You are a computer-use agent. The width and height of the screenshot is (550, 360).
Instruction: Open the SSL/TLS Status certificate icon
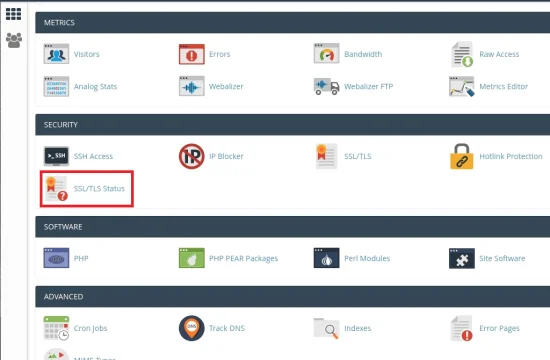(x=56, y=188)
